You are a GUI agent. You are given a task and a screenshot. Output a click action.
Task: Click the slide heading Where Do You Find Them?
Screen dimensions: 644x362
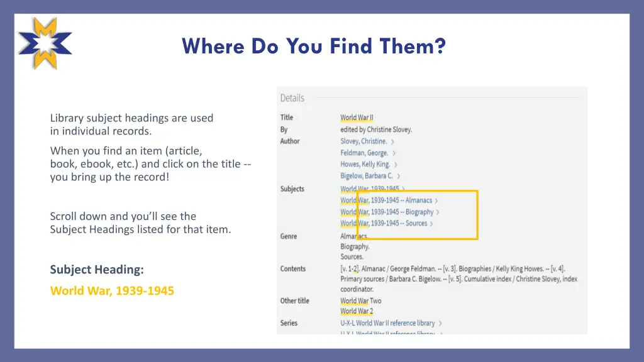[x=314, y=46]
